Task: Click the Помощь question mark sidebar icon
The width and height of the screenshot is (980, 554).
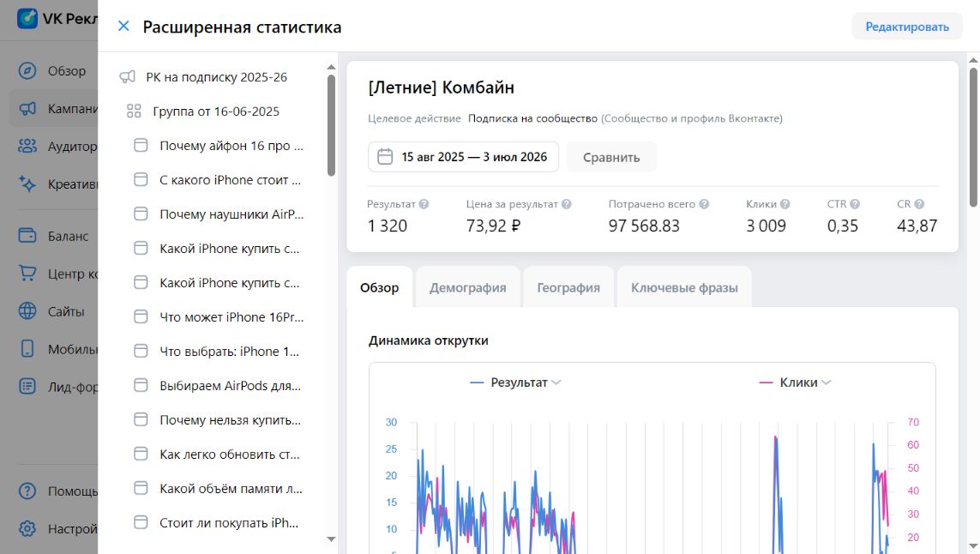Action: coord(27,491)
